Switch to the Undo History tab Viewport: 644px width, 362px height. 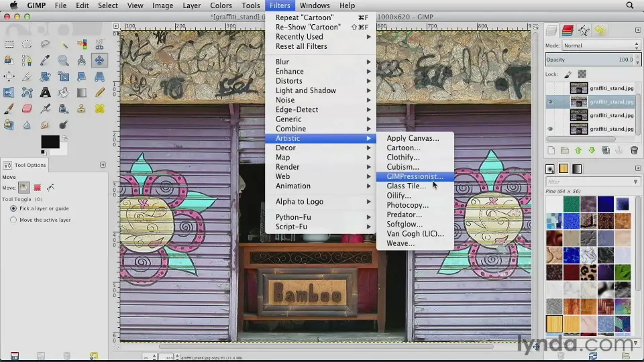click(600, 30)
